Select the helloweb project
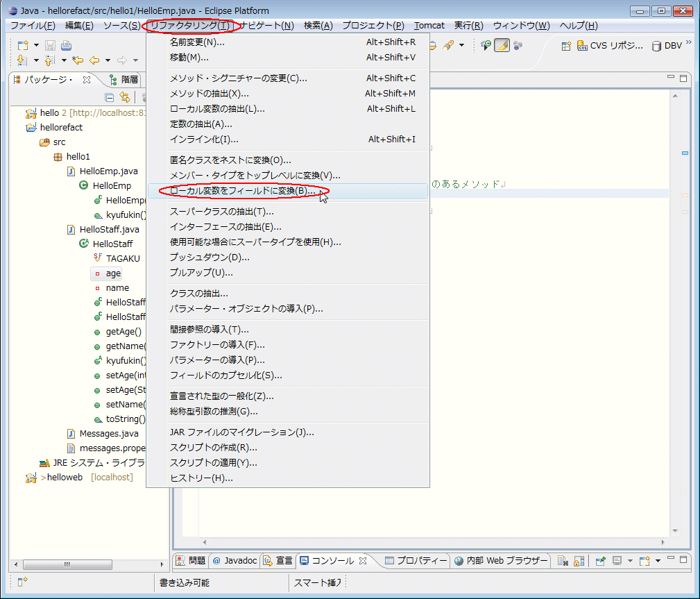This screenshot has height=599, width=700. point(80,477)
